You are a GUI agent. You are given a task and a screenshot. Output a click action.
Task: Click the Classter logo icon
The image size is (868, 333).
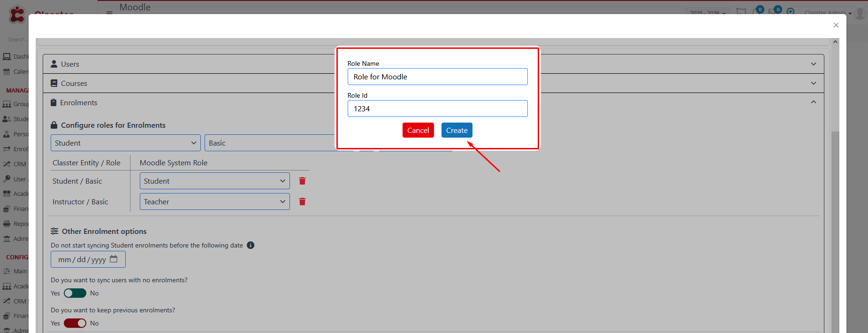tap(17, 14)
